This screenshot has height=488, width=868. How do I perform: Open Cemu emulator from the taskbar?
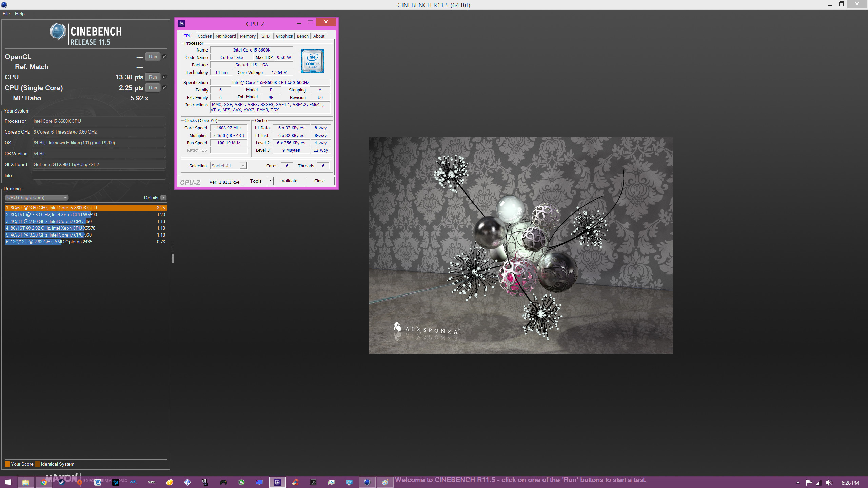click(152, 482)
